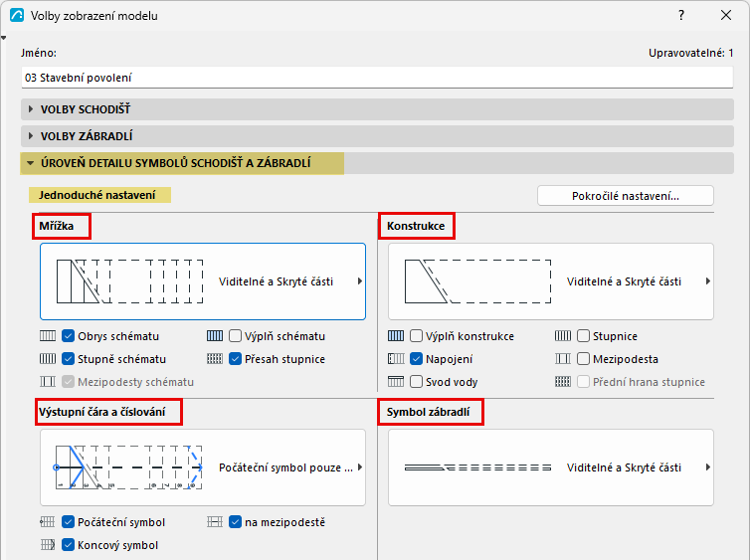This screenshot has height=560, width=750.
Task: Click the Výplň konstrukce icon
Action: [396, 336]
